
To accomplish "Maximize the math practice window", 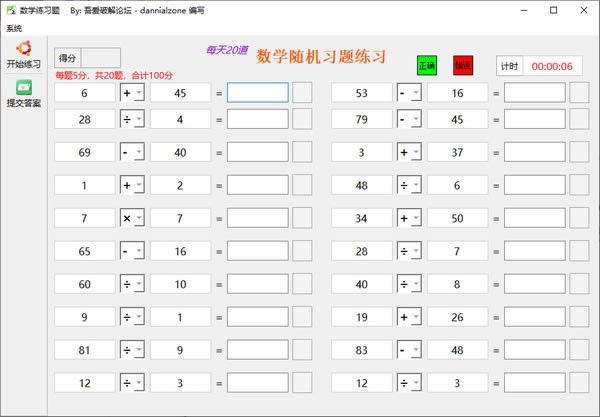I will (553, 10).
